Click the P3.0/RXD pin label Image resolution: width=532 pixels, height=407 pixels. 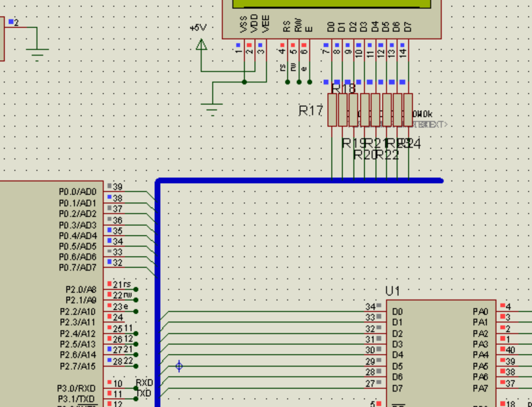76,388
